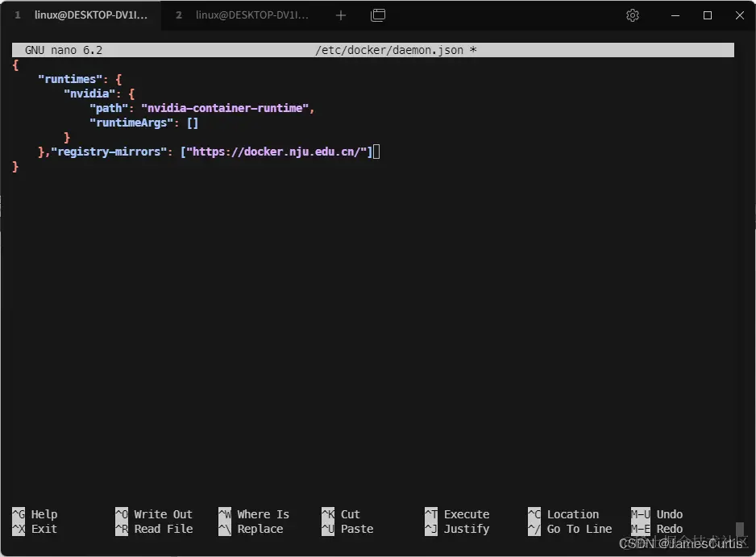Click the "path" key text

[109, 108]
